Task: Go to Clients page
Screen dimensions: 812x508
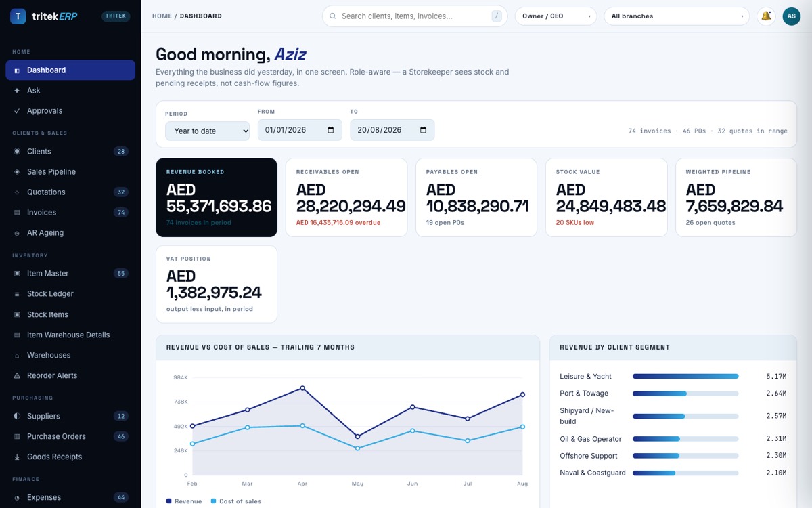Action: point(70,152)
